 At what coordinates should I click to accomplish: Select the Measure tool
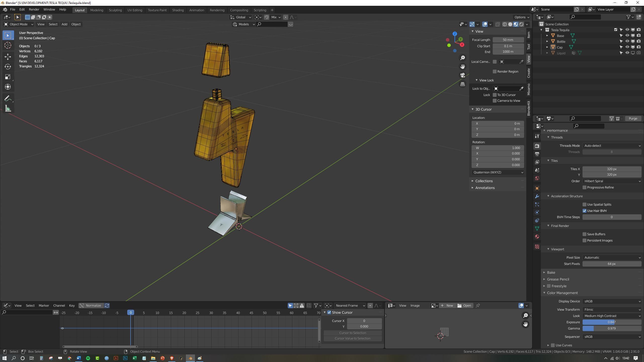pos(8,109)
